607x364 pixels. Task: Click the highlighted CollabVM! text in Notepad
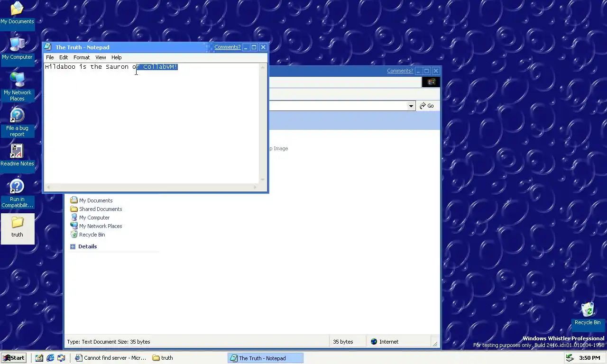[160, 67]
